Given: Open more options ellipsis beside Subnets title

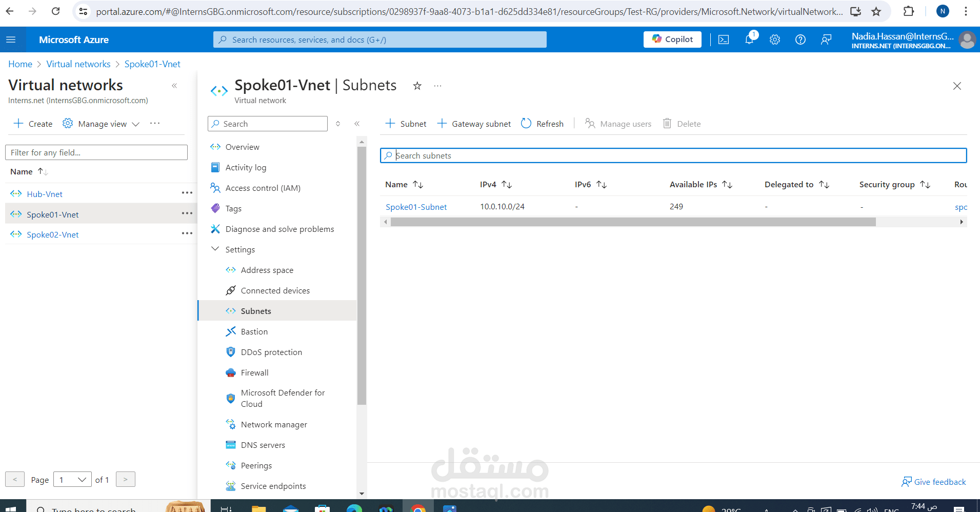Looking at the screenshot, I should click(437, 86).
